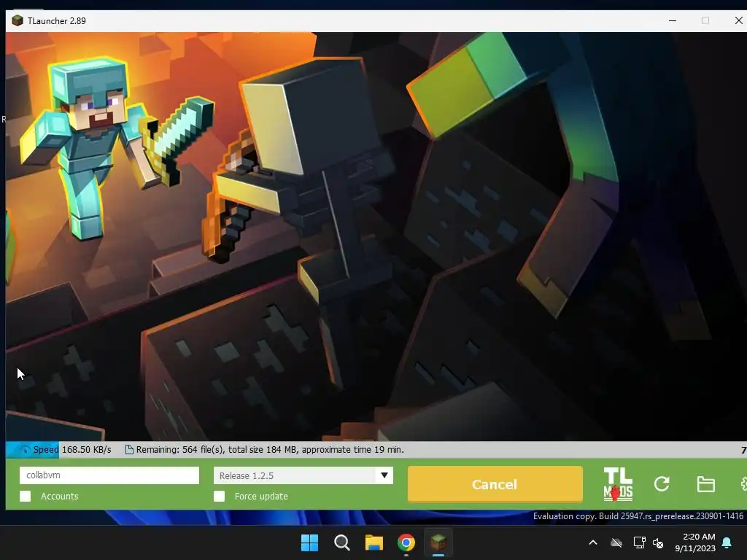Open the TL Mods section

click(x=618, y=484)
